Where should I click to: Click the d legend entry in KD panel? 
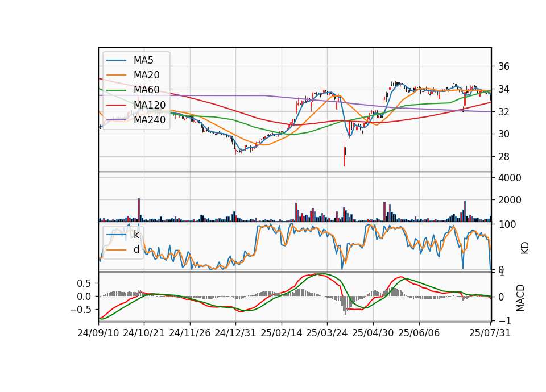(x=136, y=249)
